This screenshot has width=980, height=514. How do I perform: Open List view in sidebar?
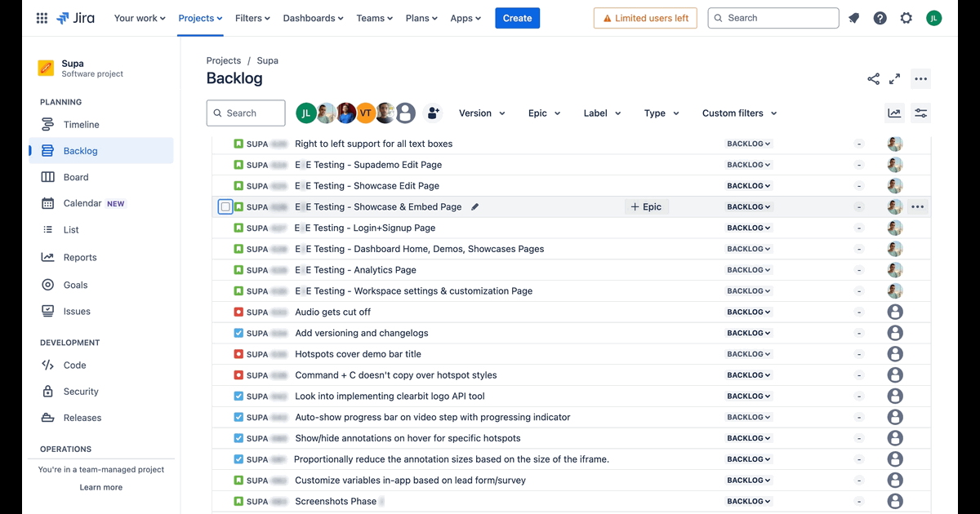pos(101,230)
